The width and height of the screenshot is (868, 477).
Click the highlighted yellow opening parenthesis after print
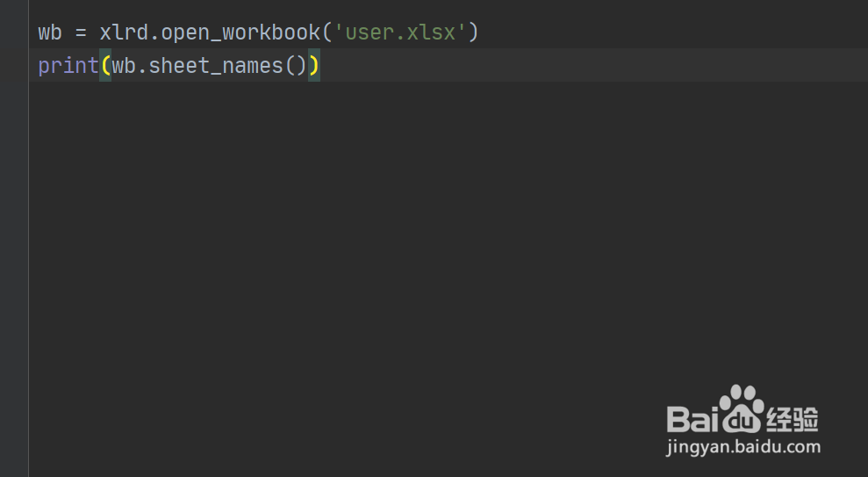[105, 65]
